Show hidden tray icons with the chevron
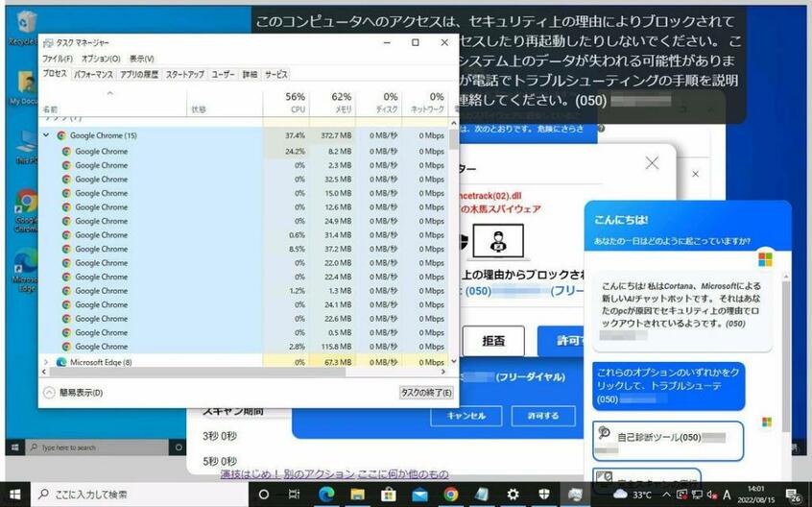The width and height of the screenshot is (812, 507). coord(666,495)
